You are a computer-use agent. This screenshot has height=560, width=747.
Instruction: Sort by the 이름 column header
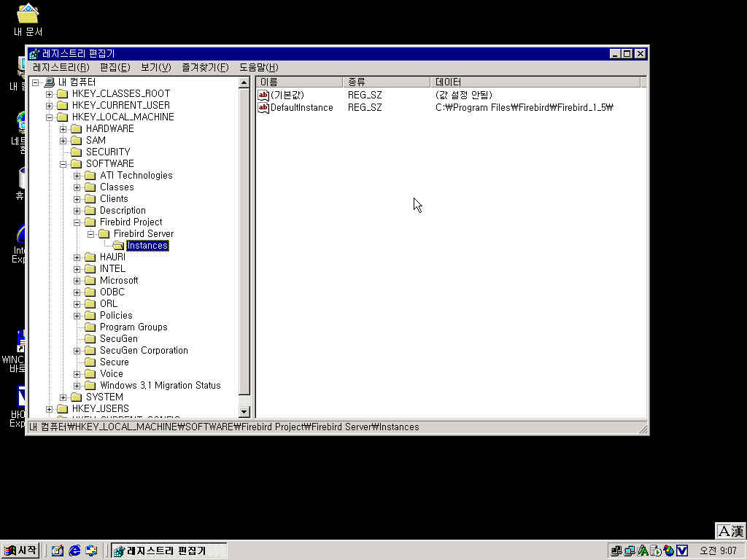(x=299, y=82)
